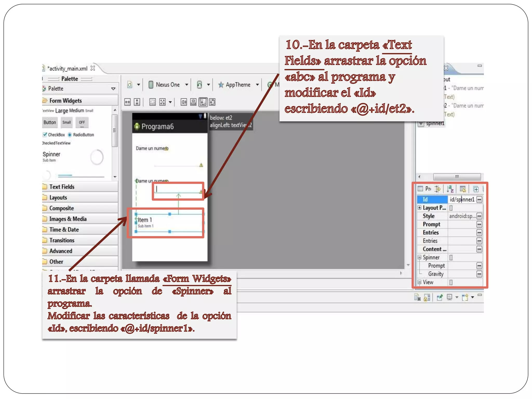
Task: Open the AppTheme theme dropdown
Action: pos(238,85)
